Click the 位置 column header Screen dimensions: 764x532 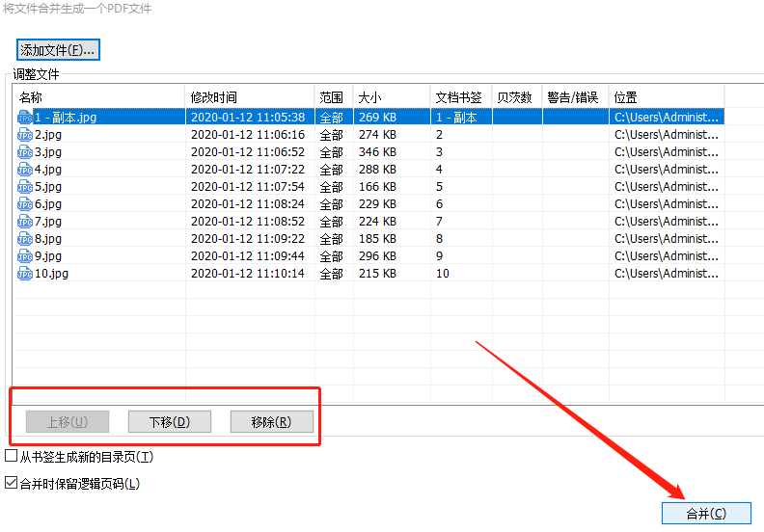click(667, 97)
